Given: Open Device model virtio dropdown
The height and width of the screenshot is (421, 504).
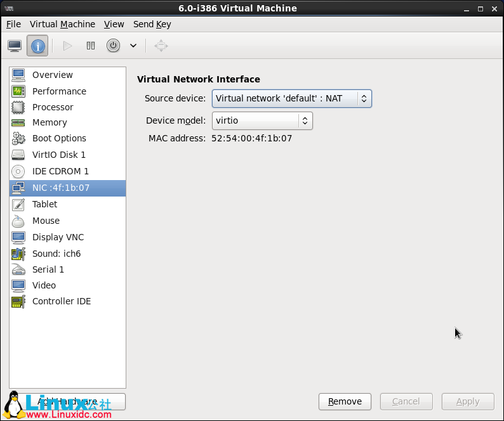Looking at the screenshot, I should pos(262,120).
